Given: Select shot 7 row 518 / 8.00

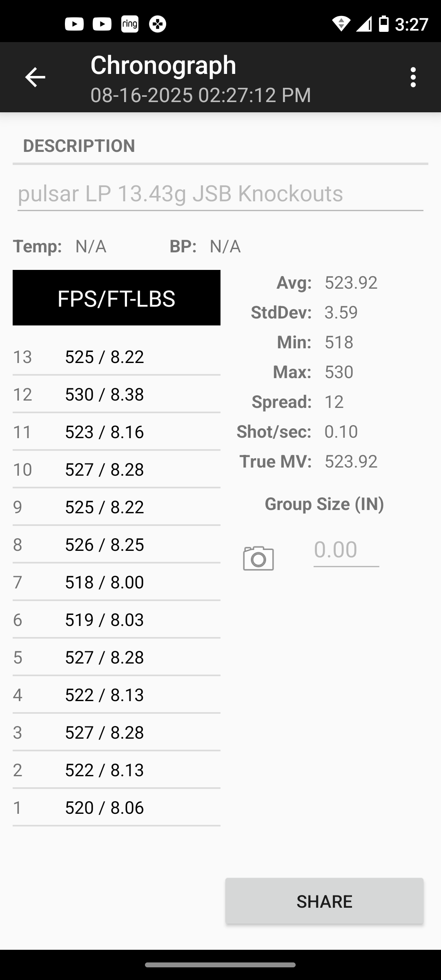Looking at the screenshot, I should (116, 582).
